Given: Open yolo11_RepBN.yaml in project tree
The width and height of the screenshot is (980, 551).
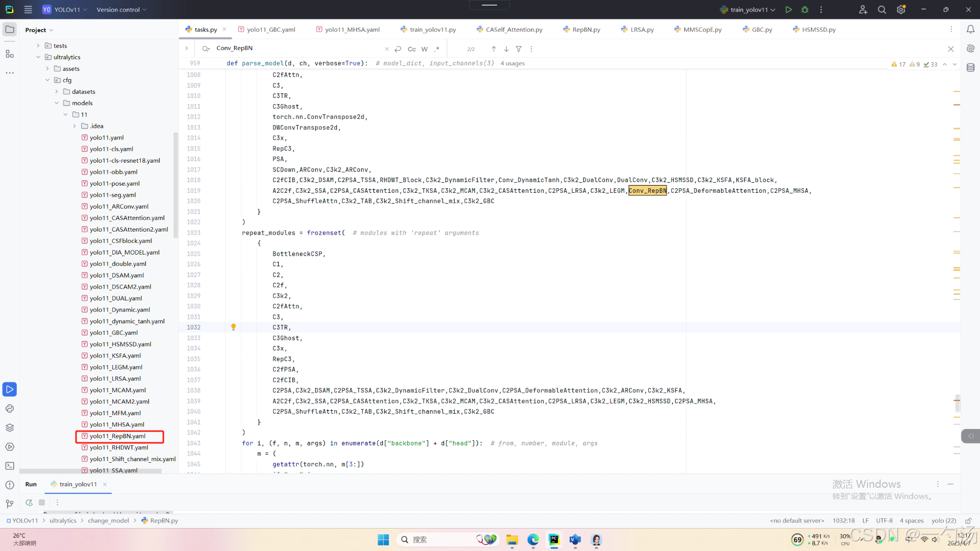Looking at the screenshot, I should click(x=117, y=436).
